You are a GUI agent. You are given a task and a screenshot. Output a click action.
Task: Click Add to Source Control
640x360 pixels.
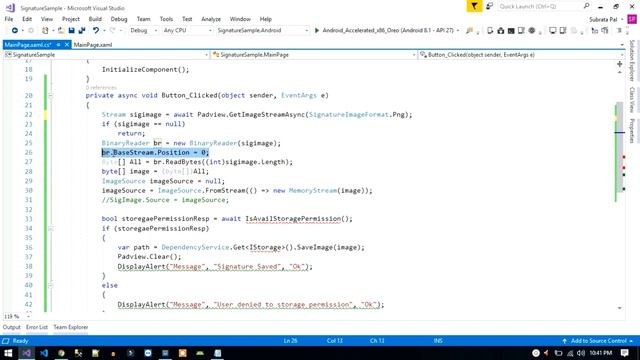pyautogui.click(x=598, y=341)
